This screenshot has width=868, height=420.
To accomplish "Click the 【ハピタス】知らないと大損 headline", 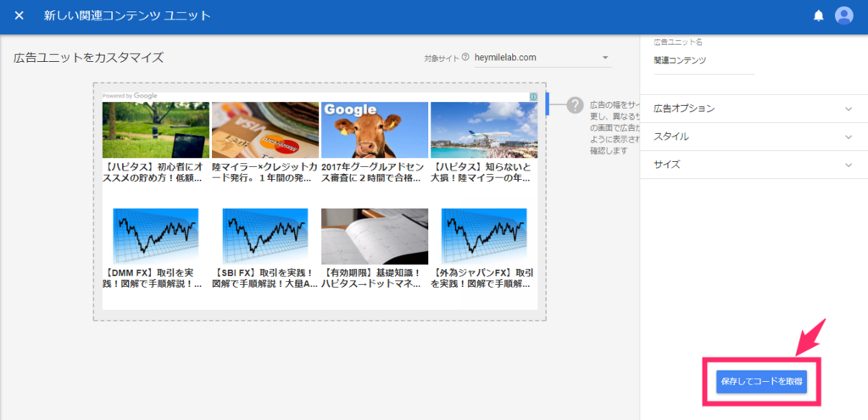I will [482, 173].
